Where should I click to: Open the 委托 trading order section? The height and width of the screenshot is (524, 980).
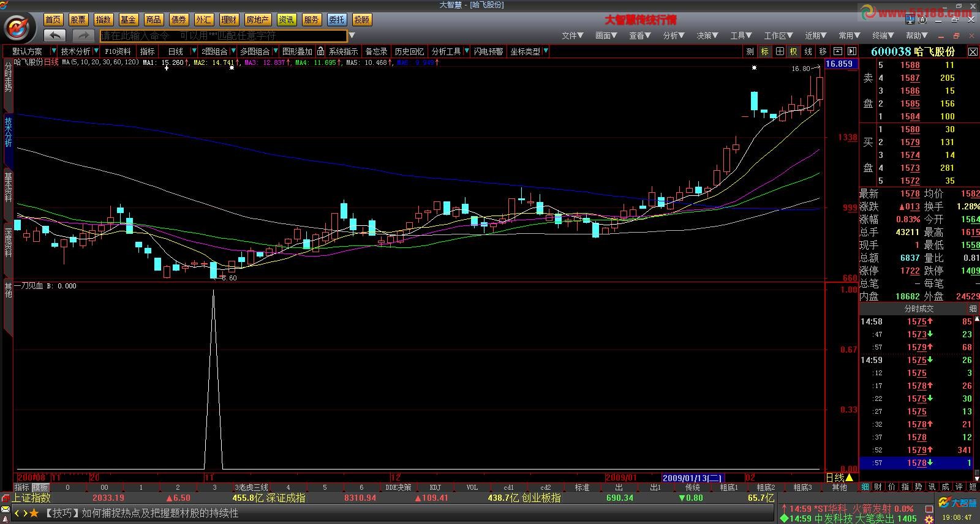(336, 20)
